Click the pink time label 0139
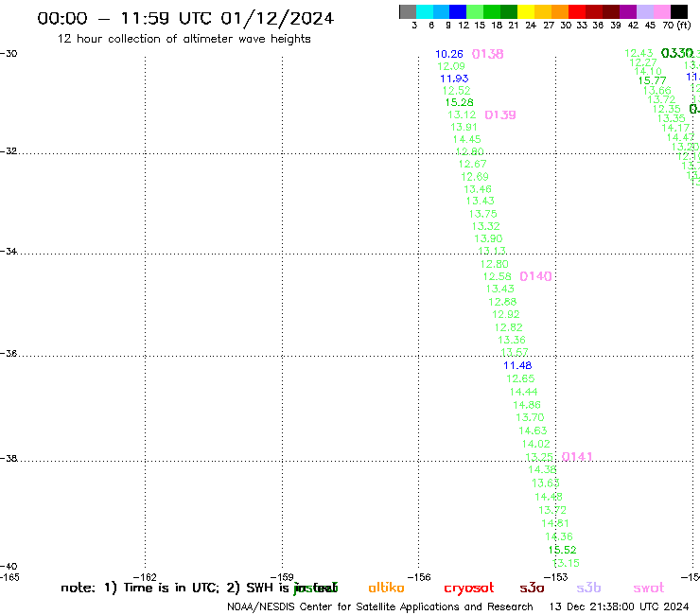 pyautogui.click(x=500, y=115)
